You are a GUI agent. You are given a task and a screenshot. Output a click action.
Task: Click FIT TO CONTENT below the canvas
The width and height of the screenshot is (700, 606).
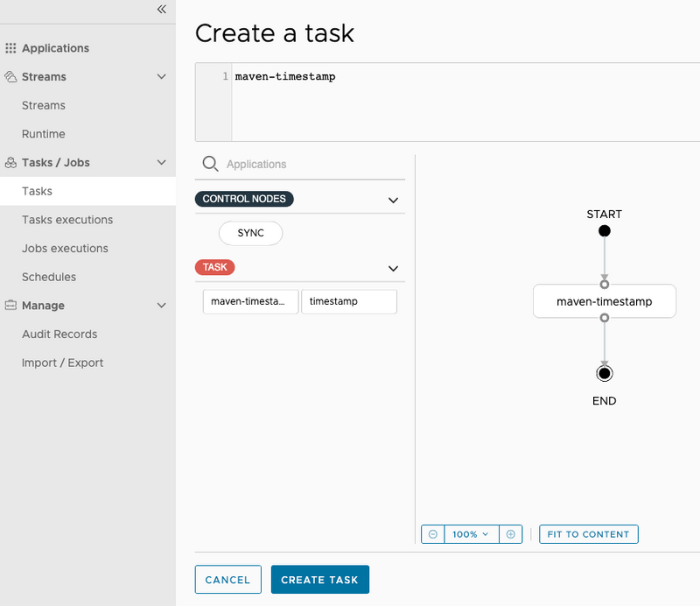(x=588, y=533)
